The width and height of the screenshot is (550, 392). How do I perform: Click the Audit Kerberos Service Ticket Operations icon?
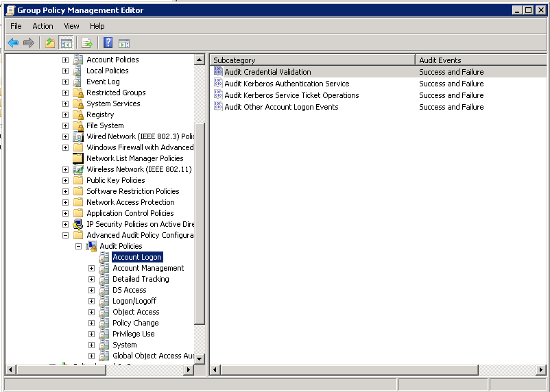(x=218, y=95)
